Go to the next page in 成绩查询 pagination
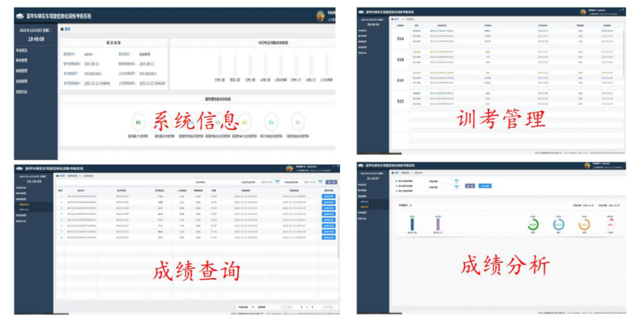This screenshot has width=644, height=322. click(328, 307)
